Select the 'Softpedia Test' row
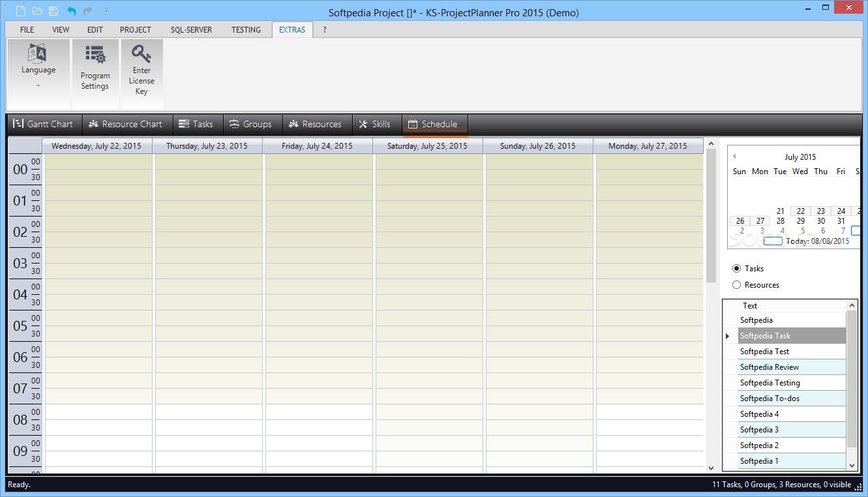Image resolution: width=868 pixels, height=497 pixels. tap(792, 352)
